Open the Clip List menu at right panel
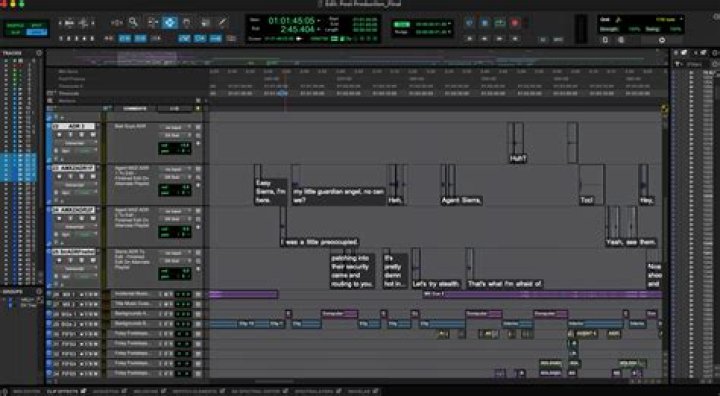 pyautogui.click(x=716, y=53)
